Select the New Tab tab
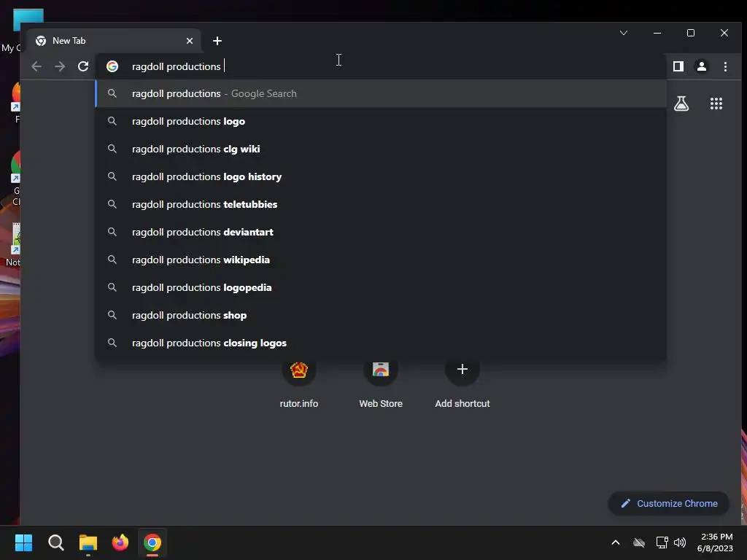The width and height of the screenshot is (747, 560). (x=113, y=41)
